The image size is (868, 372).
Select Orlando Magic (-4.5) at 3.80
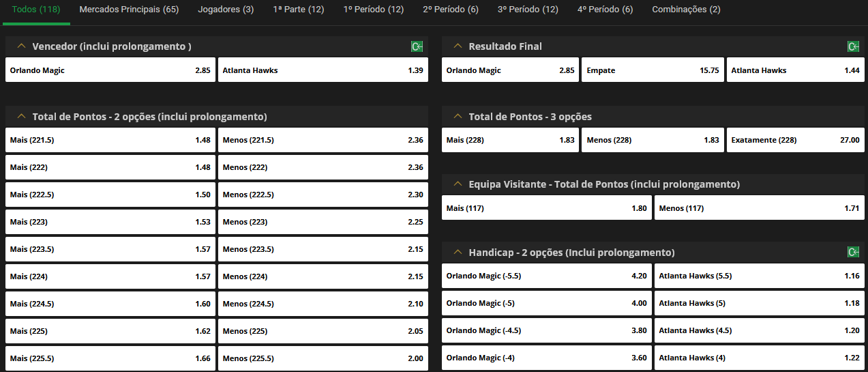pyautogui.click(x=547, y=330)
